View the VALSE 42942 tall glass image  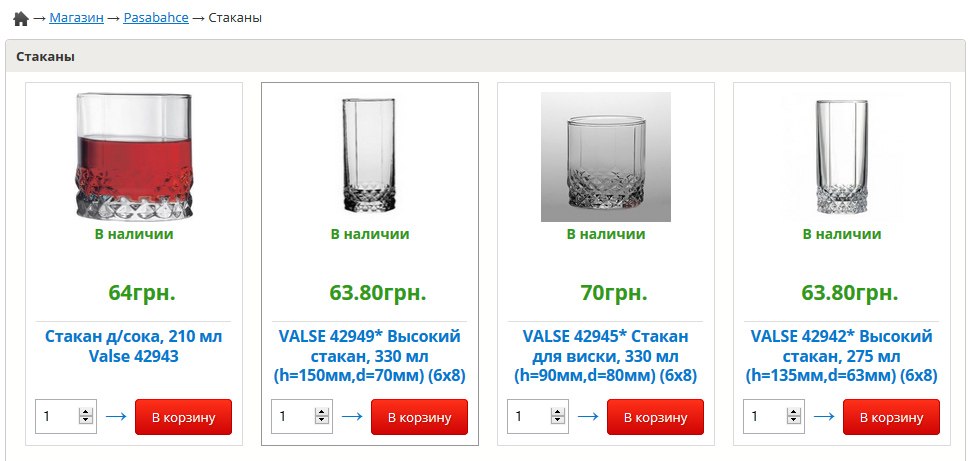[x=841, y=156]
